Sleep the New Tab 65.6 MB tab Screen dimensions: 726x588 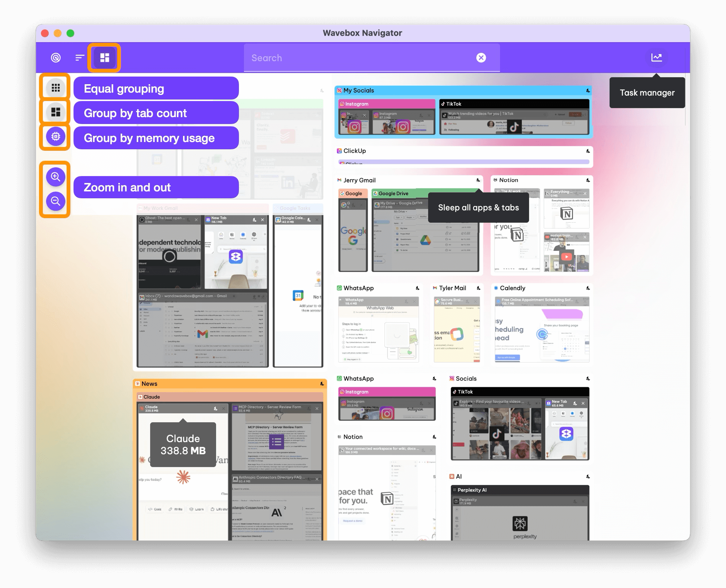click(x=575, y=403)
